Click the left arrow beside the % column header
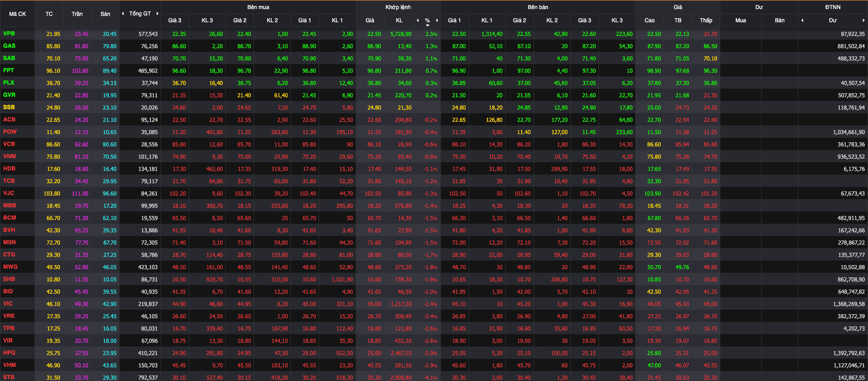 click(418, 20)
